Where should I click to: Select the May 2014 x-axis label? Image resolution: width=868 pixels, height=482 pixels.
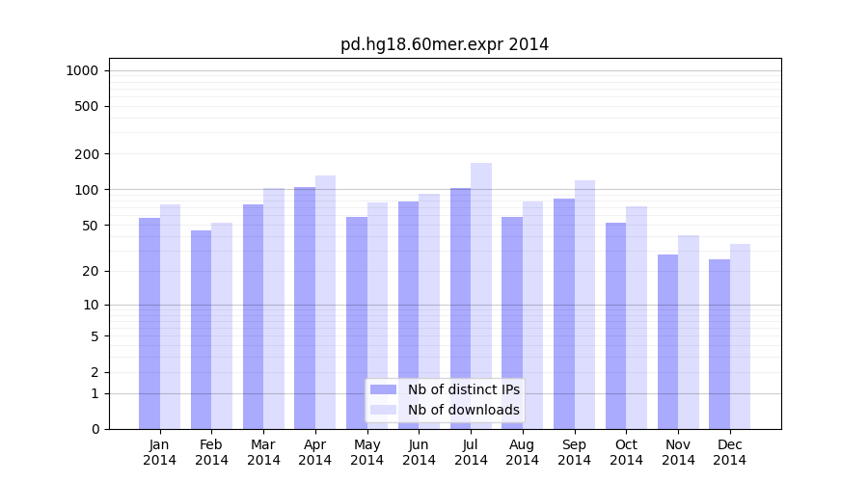[x=366, y=452]
